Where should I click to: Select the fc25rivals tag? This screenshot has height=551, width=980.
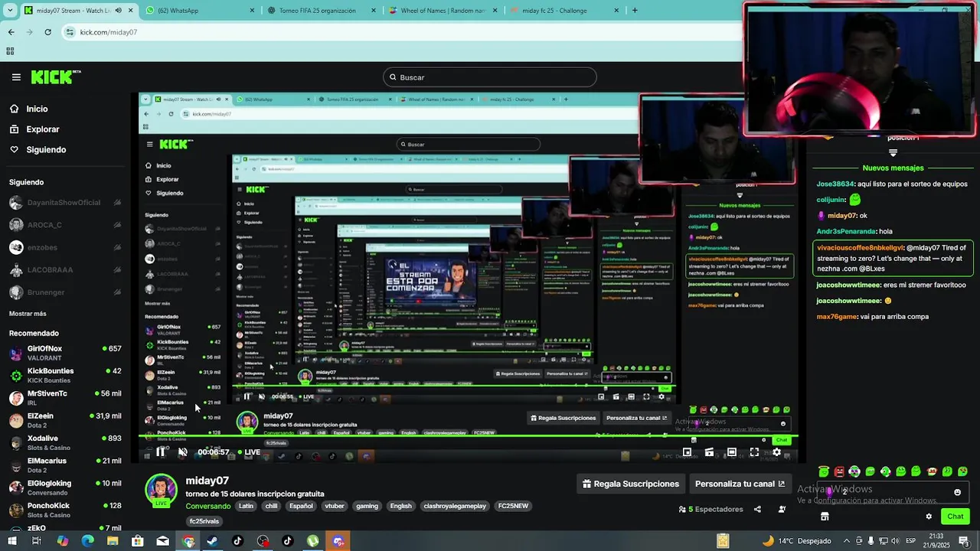204,521
